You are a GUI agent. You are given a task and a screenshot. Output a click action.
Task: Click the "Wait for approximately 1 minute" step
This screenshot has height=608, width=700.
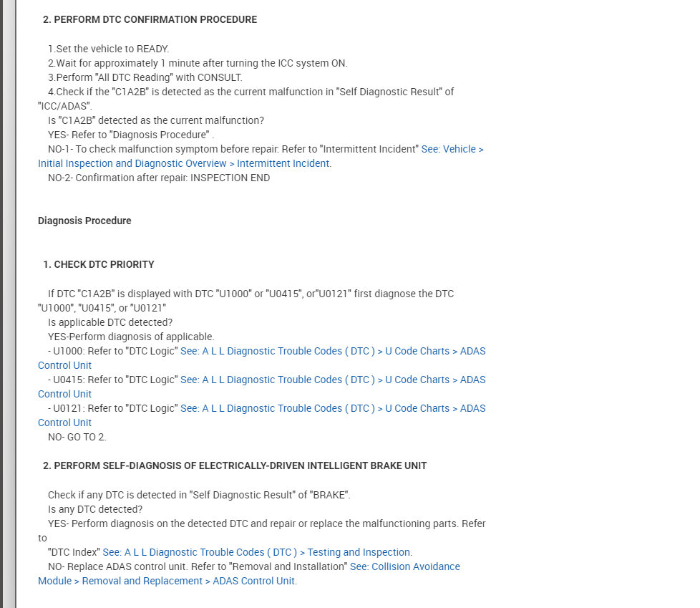198,63
